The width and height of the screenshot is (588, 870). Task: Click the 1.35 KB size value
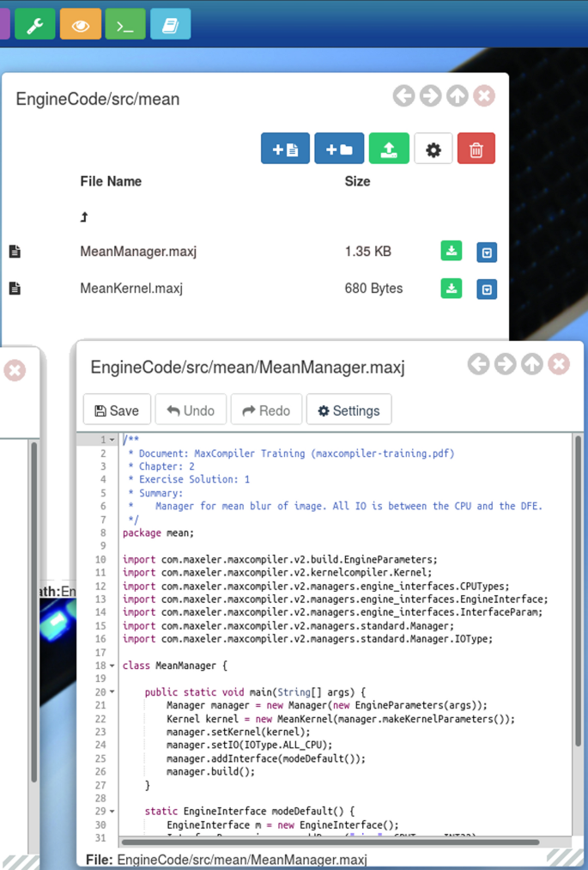coord(367,252)
